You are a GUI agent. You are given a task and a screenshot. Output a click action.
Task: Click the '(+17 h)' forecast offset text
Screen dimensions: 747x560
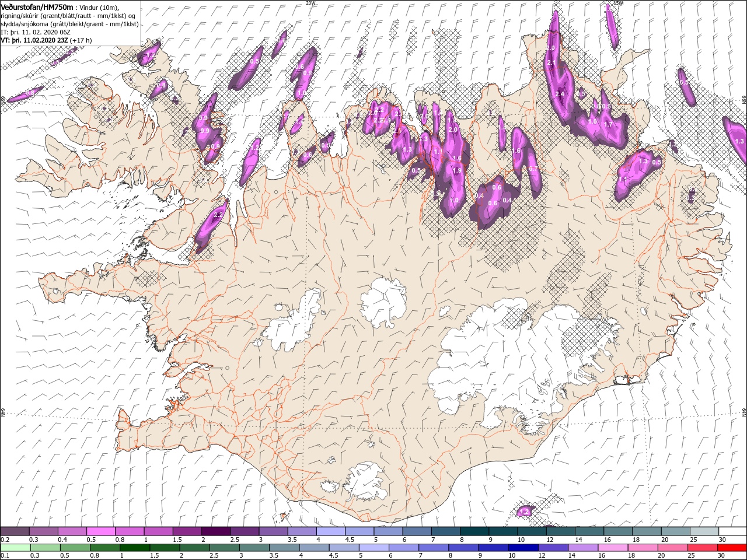(x=81, y=40)
